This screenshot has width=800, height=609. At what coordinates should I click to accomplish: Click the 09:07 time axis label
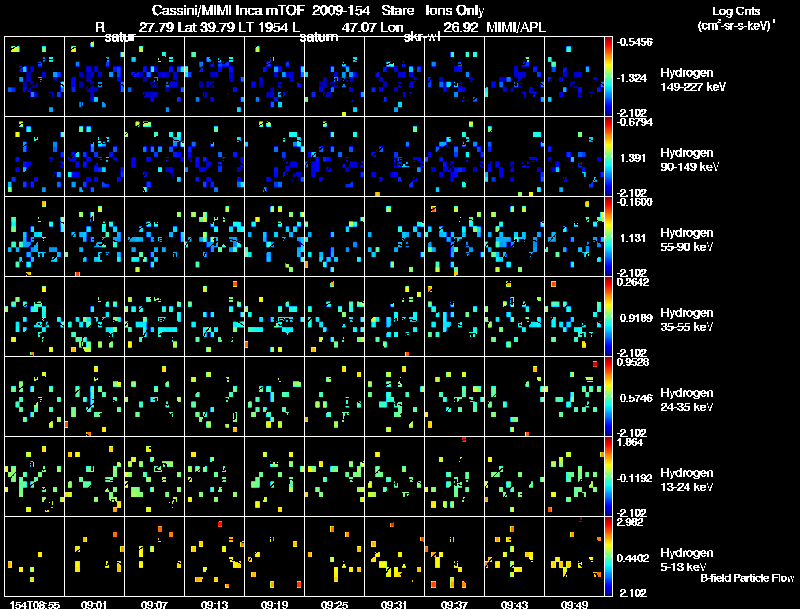tap(154, 604)
